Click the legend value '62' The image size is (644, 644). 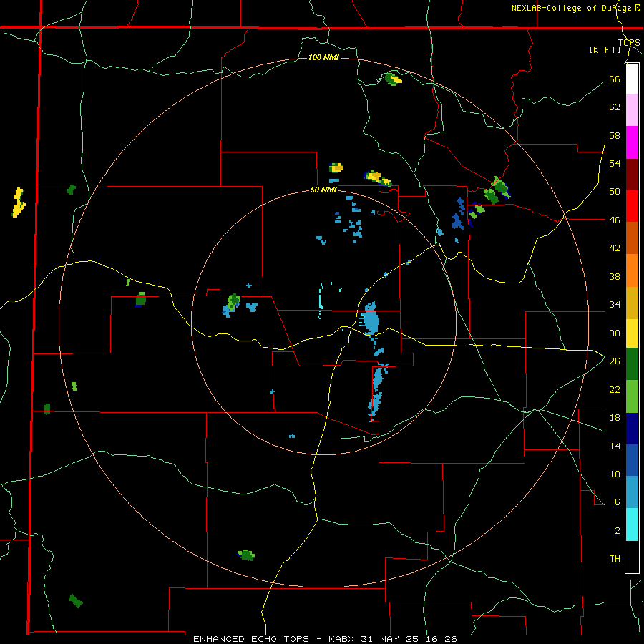click(x=615, y=107)
